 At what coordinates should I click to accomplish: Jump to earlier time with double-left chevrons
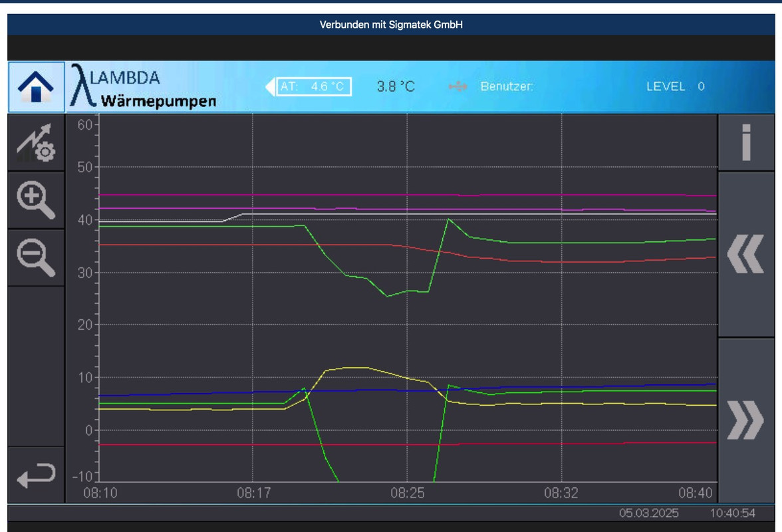[746, 254]
